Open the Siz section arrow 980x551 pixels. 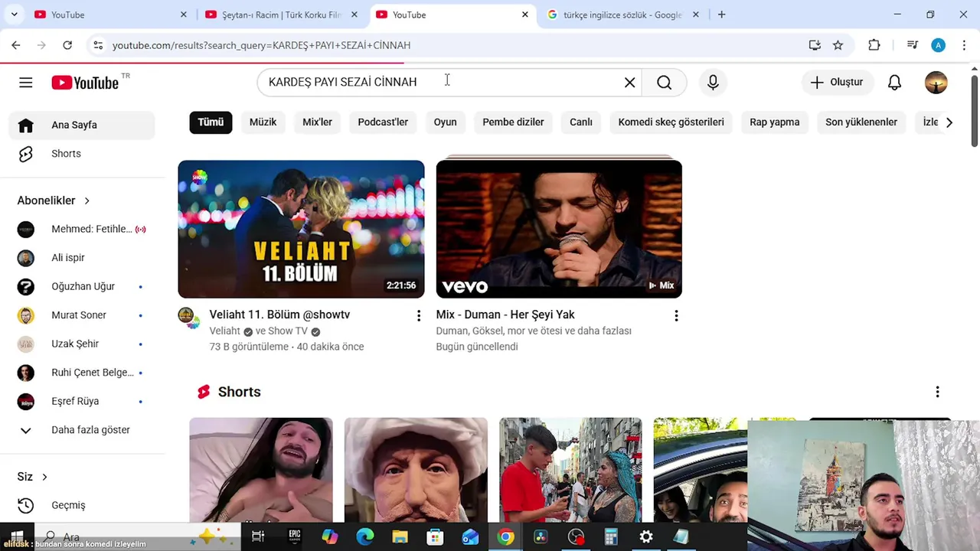(x=44, y=477)
